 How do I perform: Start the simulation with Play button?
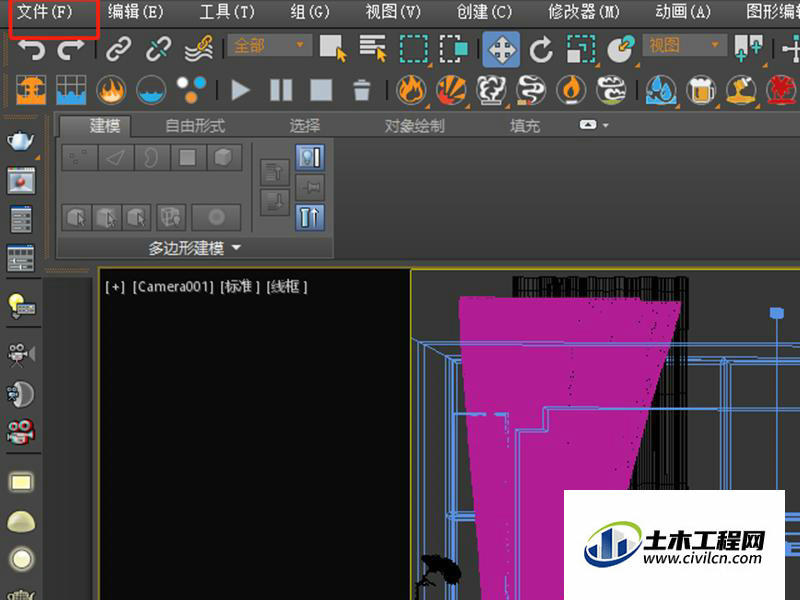tap(240, 90)
